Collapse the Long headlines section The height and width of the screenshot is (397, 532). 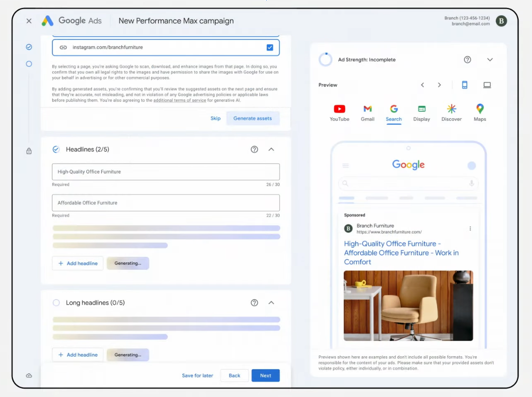(x=271, y=303)
